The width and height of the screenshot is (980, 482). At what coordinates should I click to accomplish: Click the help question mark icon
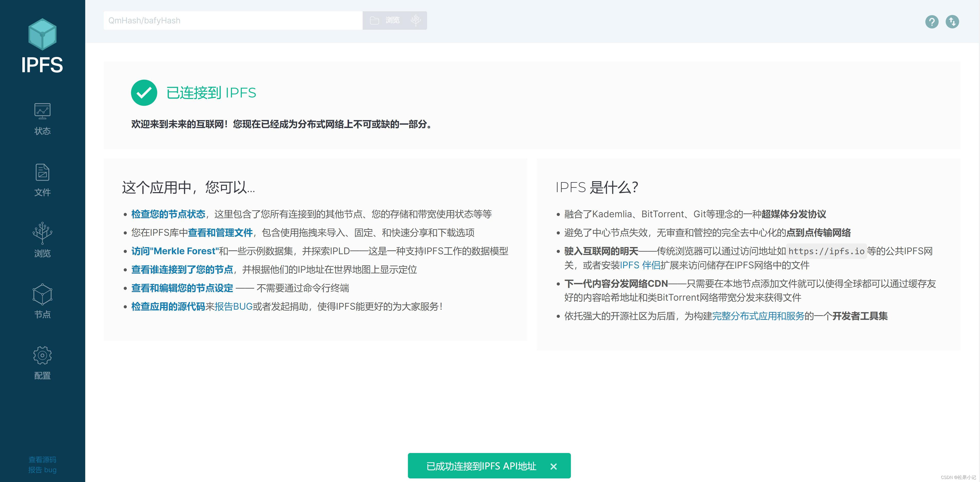pyautogui.click(x=932, y=22)
